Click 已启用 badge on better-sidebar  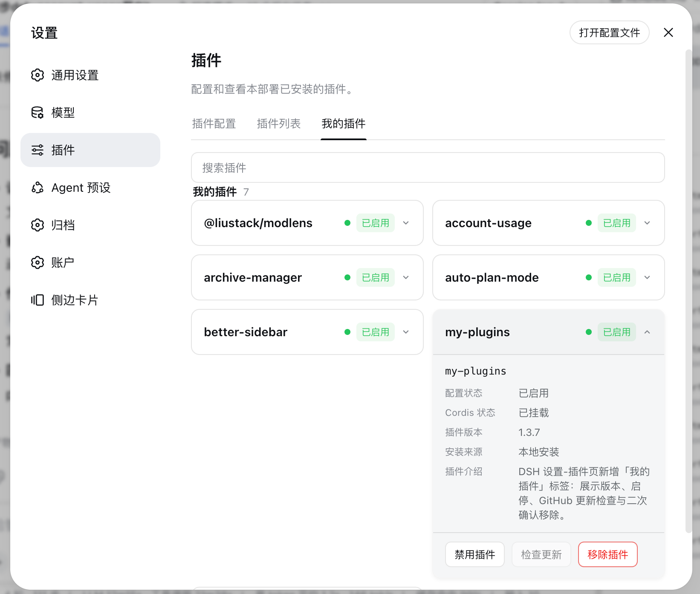376,332
